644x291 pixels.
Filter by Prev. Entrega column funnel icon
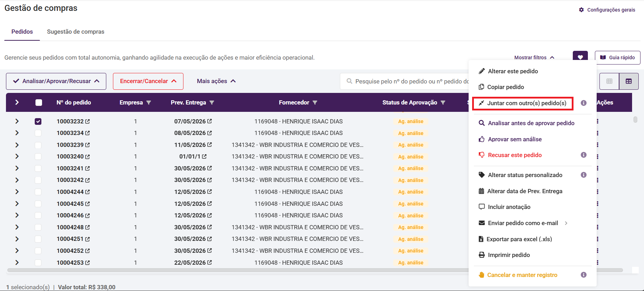point(212,102)
